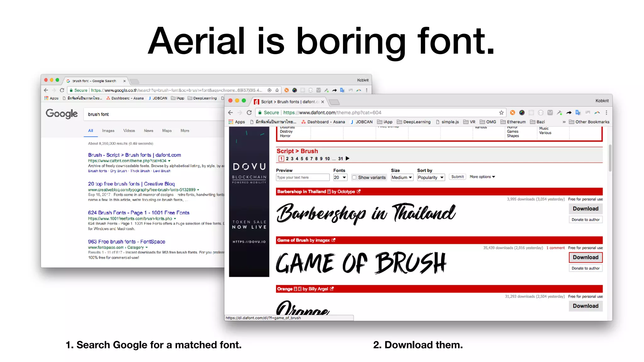Viewport: 644px width, 362px height.
Task: Toggle the Show variants checkbox
Action: point(354,177)
